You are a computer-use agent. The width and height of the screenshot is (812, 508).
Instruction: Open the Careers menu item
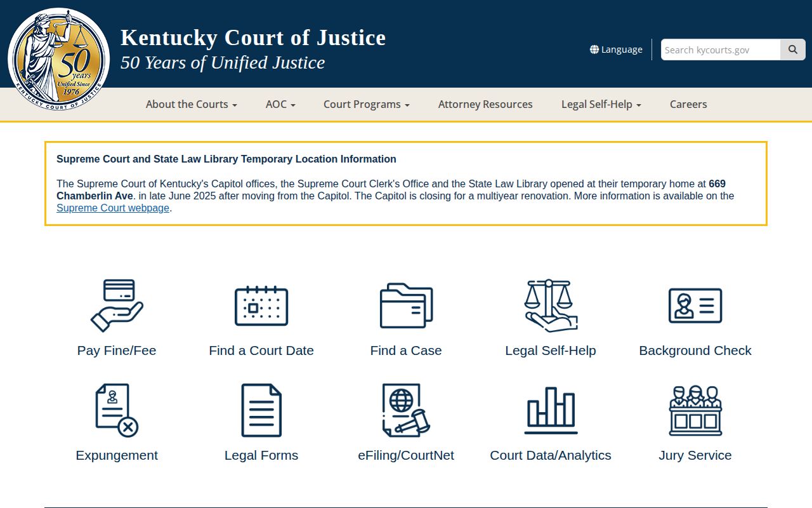tap(688, 104)
